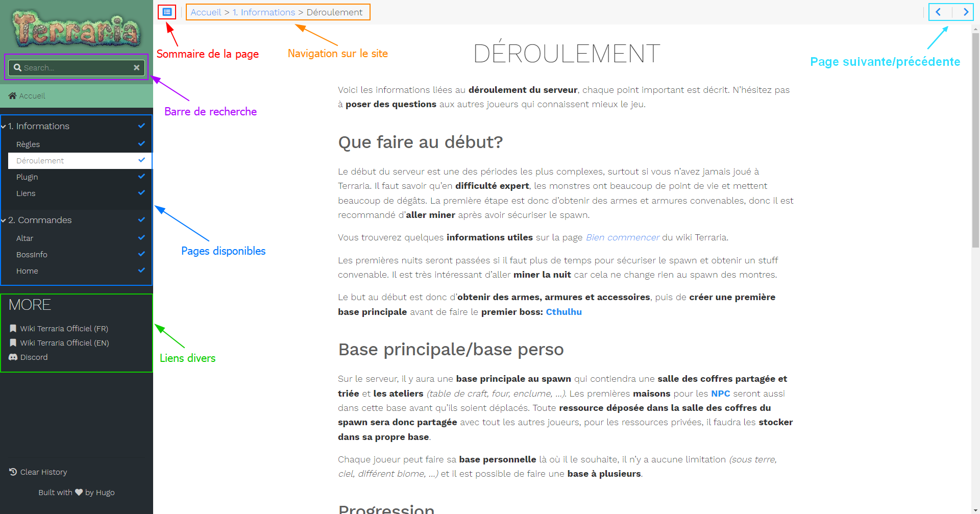Click the Clear History icon
The width and height of the screenshot is (980, 514).
pos(13,472)
